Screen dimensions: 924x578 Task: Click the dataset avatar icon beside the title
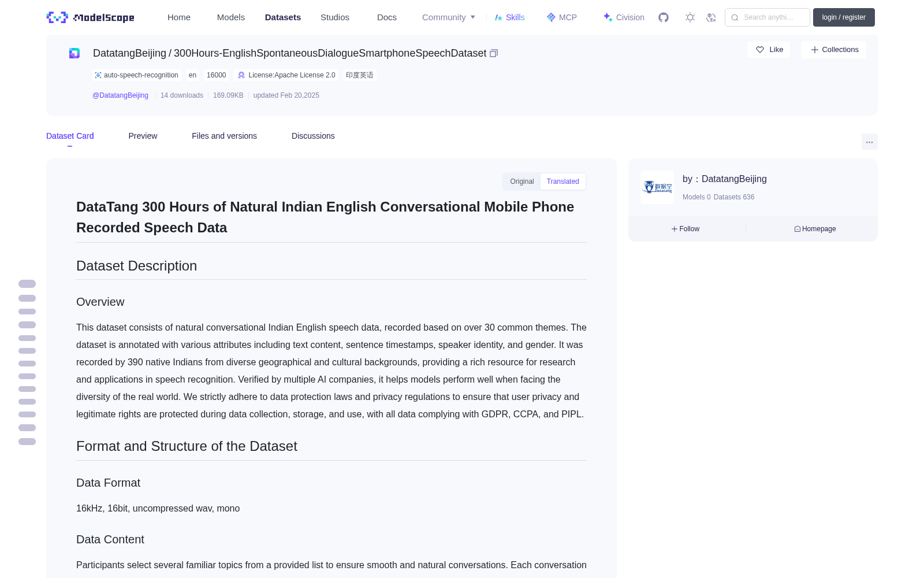tap(74, 53)
